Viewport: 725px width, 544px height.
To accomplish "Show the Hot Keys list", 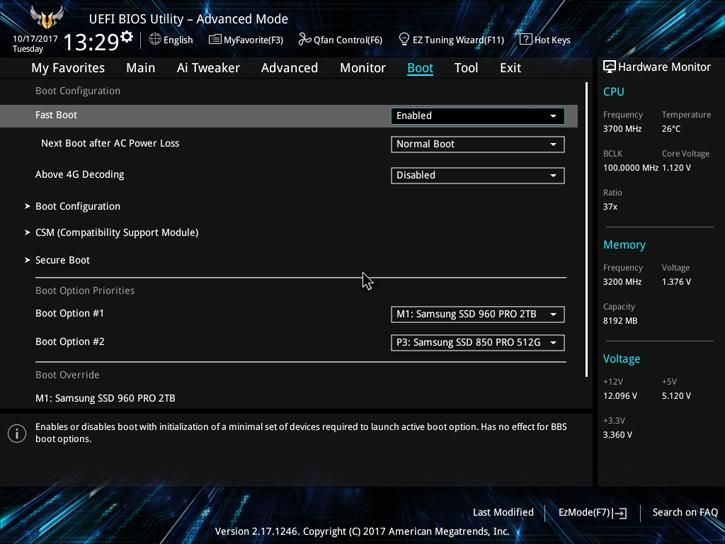I will point(552,40).
